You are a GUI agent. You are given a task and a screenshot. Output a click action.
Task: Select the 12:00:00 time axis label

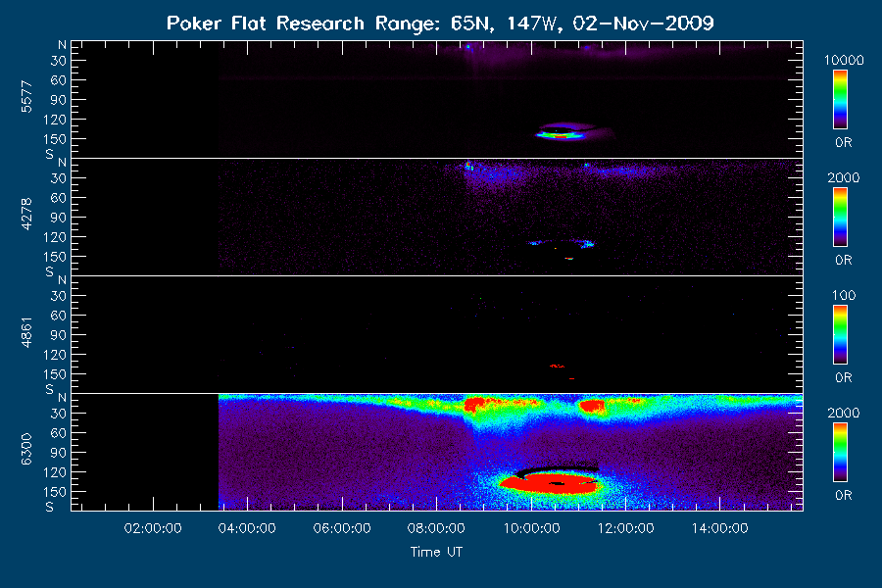click(x=625, y=528)
